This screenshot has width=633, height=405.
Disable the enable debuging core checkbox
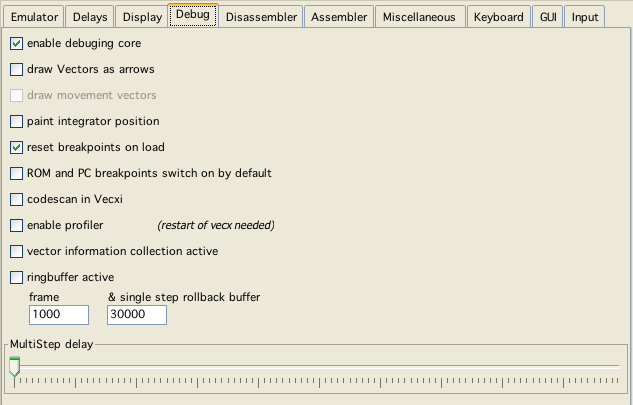(x=16, y=44)
